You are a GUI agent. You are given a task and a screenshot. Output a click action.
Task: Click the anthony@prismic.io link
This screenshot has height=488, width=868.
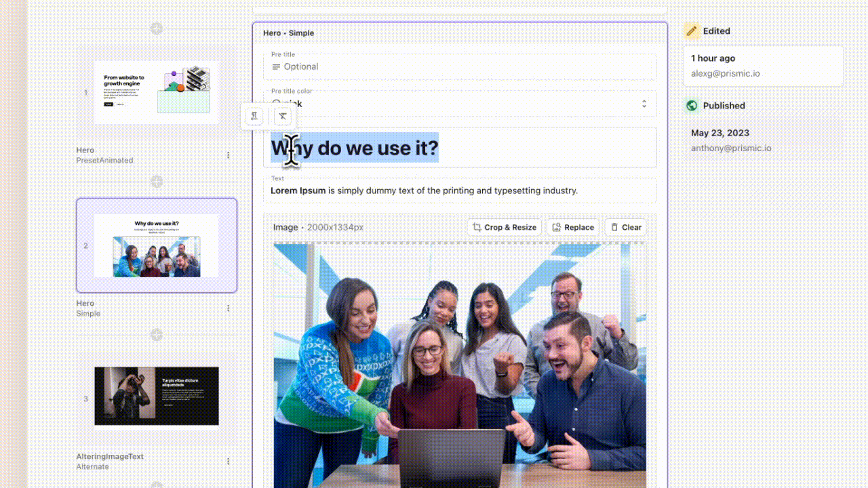(730, 148)
